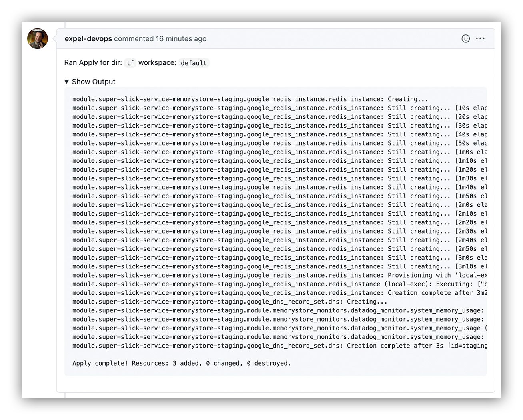Collapse the Show Output disclosure triangle
This screenshot has height=420, width=523.
tap(67, 82)
